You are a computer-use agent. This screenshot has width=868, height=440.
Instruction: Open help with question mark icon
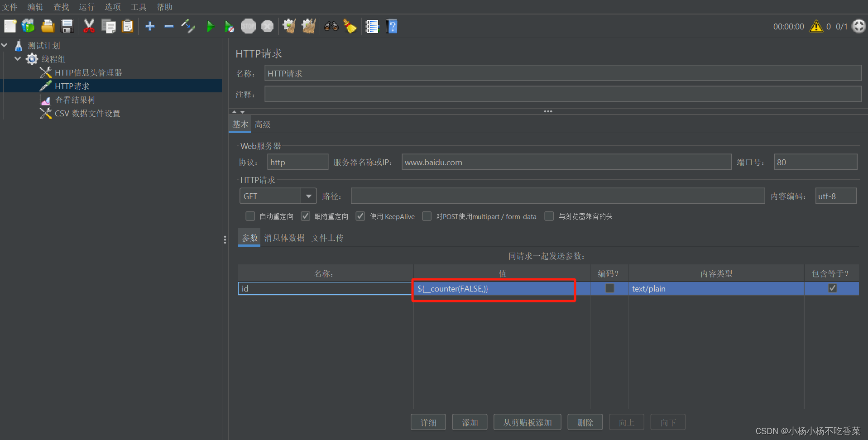[x=392, y=26]
